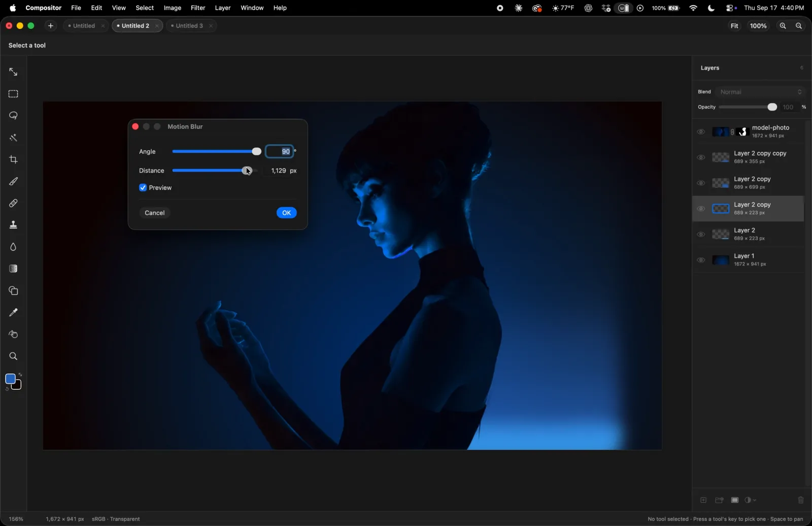Select the Blur droplet tool

tap(13, 247)
